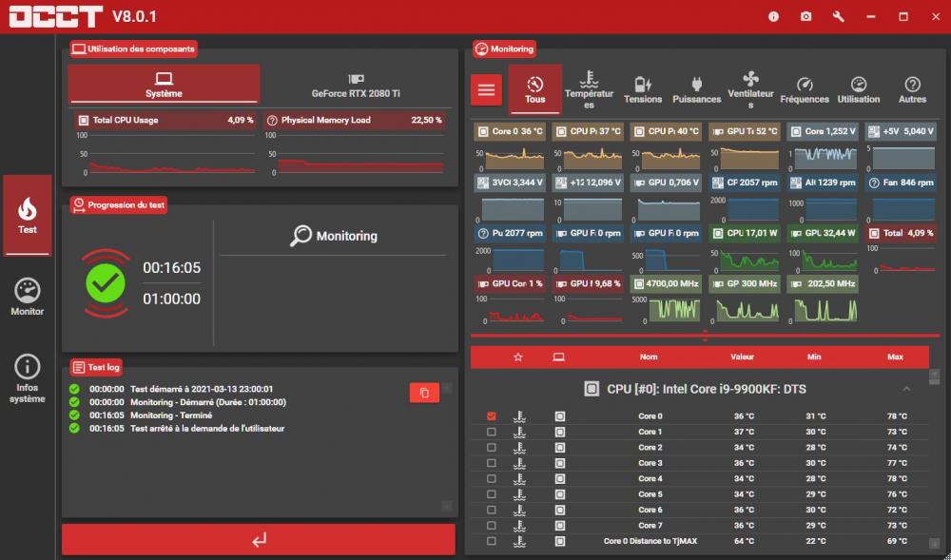Open the monitoring hamburger menu
This screenshot has width=951, height=560.
click(486, 89)
